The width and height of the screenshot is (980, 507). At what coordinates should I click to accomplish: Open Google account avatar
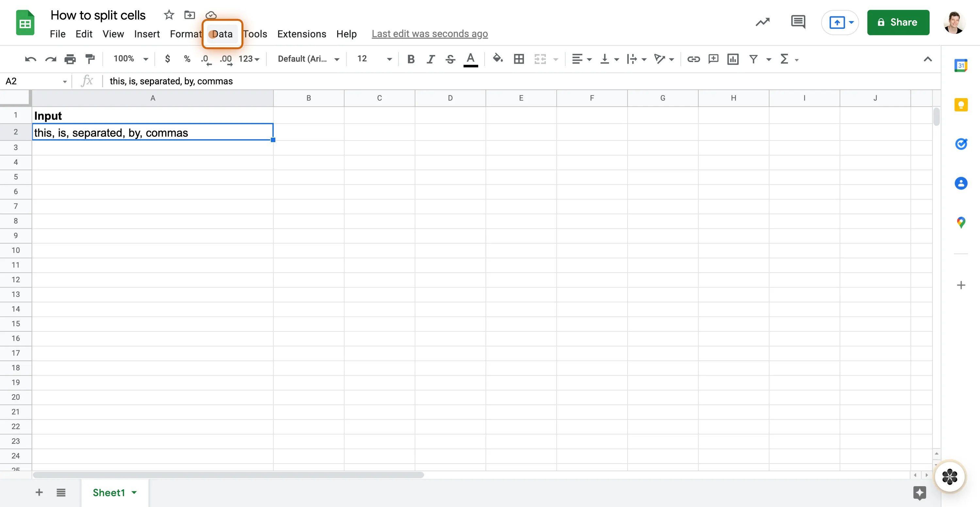pos(954,23)
